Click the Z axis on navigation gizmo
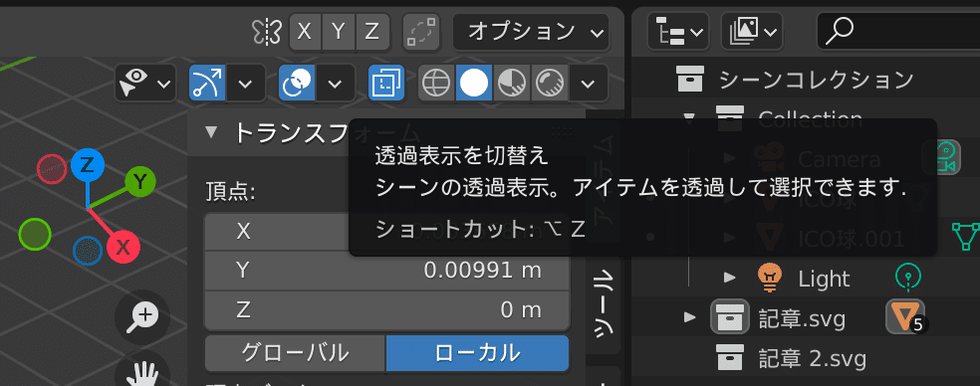980x386 pixels. pyautogui.click(x=87, y=165)
